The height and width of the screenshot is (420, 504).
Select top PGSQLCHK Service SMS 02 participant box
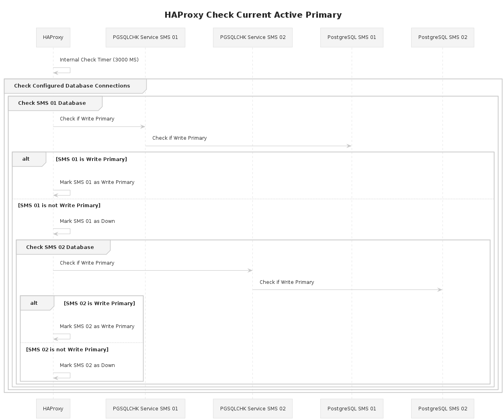coord(252,37)
